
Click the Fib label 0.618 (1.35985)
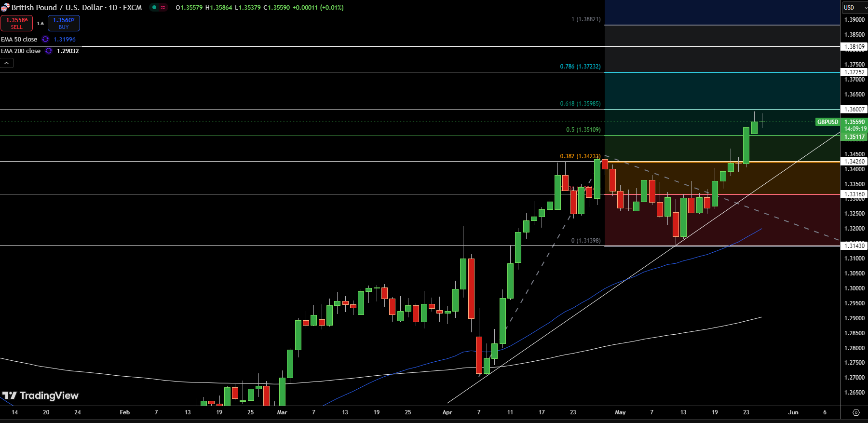point(580,104)
